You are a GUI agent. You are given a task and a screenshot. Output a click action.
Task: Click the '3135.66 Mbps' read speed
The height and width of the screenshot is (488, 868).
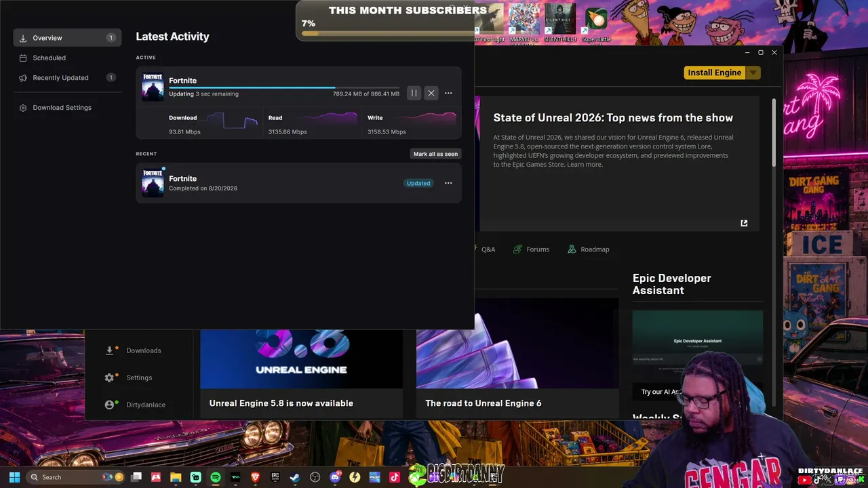(288, 132)
